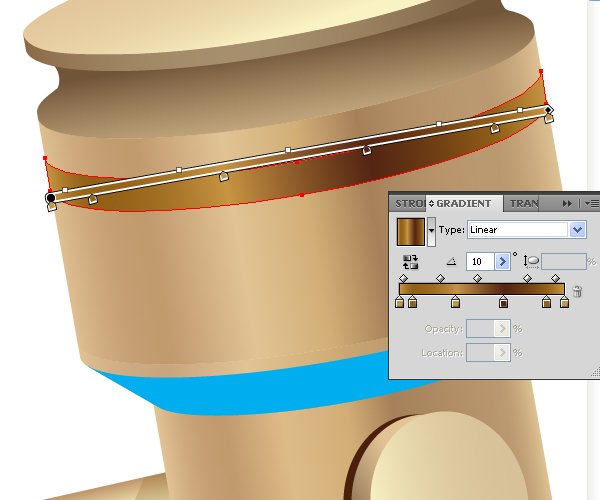Click the third midpoint diamond above the slider
The width and height of the screenshot is (600, 500).
(477, 278)
